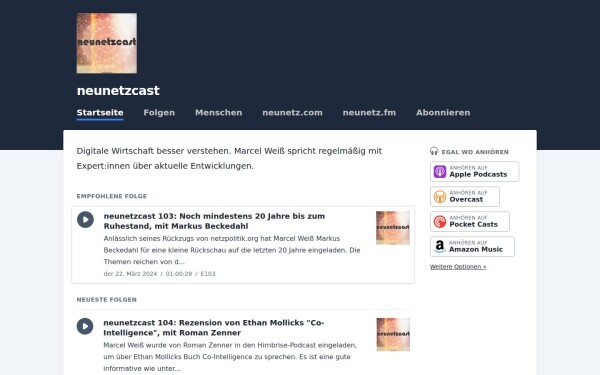
Task: Click the episode number E103
Action: 208,274
